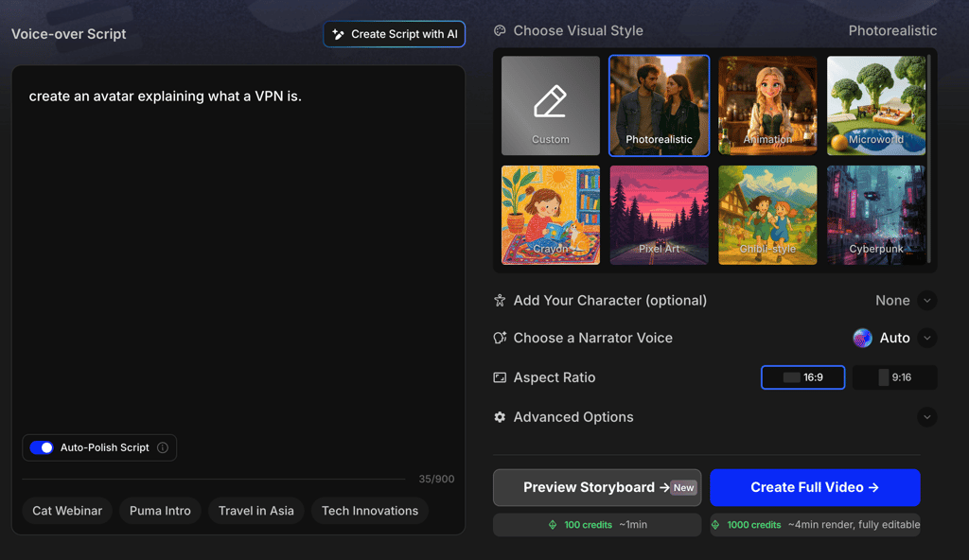Set aspect ratio to 16:9
The image size is (969, 560).
click(802, 377)
